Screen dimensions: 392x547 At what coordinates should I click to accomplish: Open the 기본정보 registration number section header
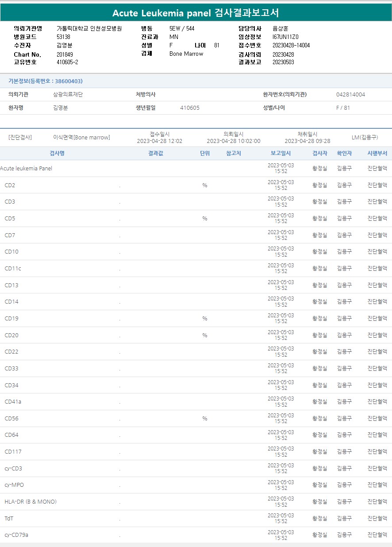click(x=46, y=81)
